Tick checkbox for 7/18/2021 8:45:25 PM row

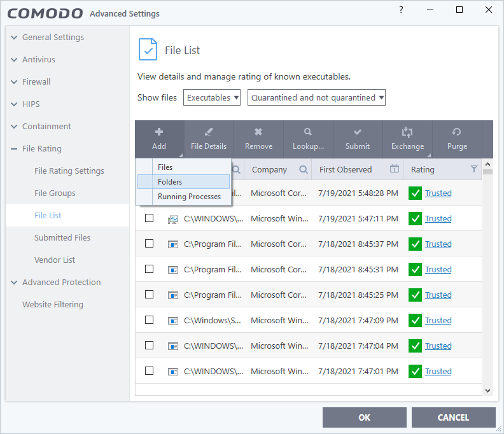149,295
